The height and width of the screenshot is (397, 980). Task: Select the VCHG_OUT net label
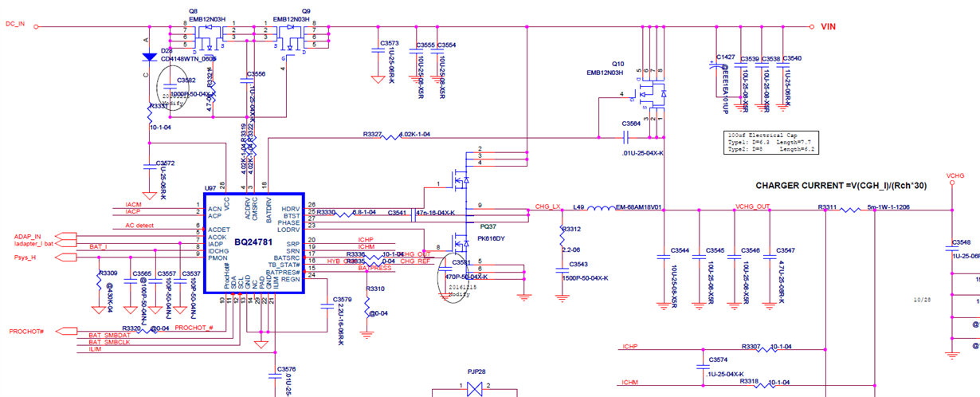[x=753, y=207]
